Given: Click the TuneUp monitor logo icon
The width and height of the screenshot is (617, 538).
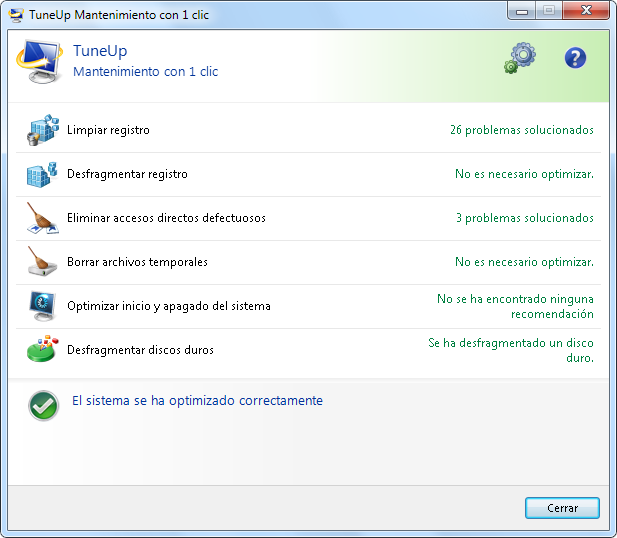Looking at the screenshot, I should click(39, 61).
